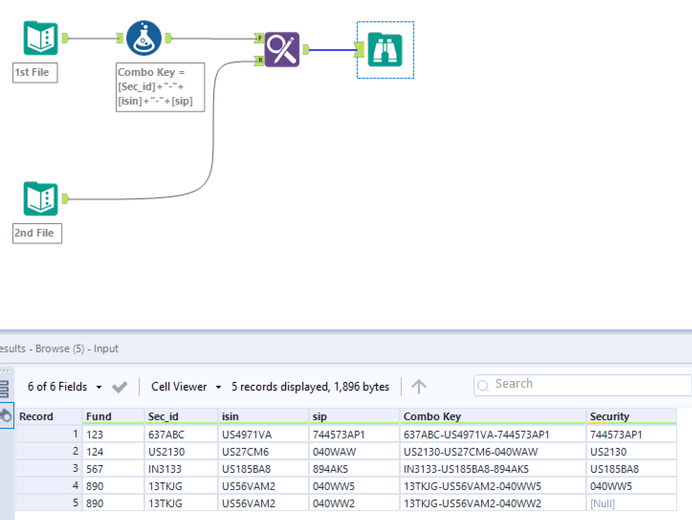Viewport: 692px width, 520px height.
Task: Click the 5 records displayed status text
Action: pos(310,387)
